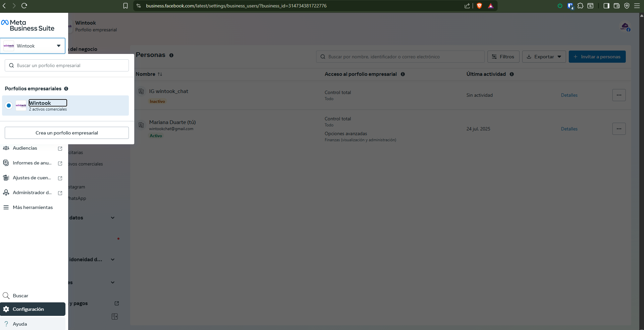Click the Audiencias sidebar icon
This screenshot has width=644, height=330.
click(6, 148)
